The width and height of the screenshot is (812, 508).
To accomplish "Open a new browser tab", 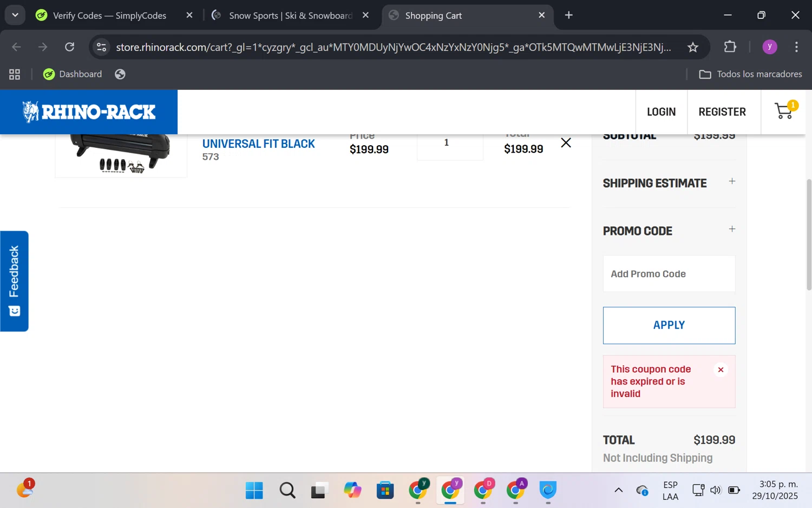I will (x=568, y=15).
